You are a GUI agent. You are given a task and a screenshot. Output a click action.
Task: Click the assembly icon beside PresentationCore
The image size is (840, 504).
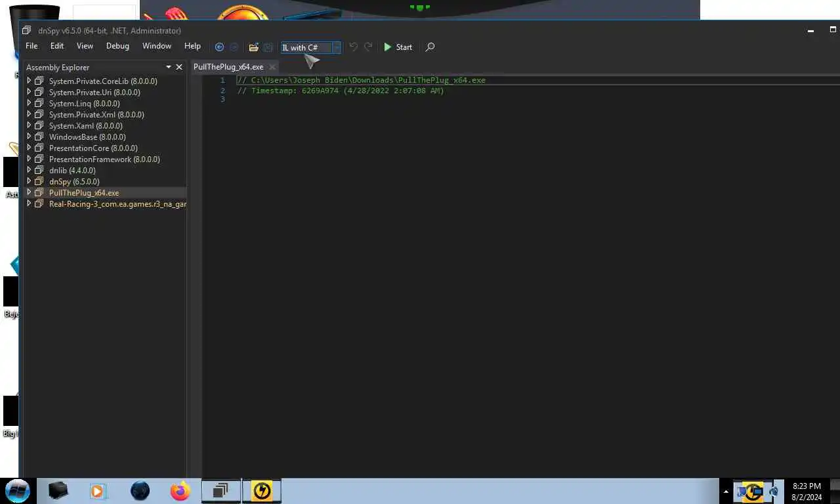click(39, 148)
